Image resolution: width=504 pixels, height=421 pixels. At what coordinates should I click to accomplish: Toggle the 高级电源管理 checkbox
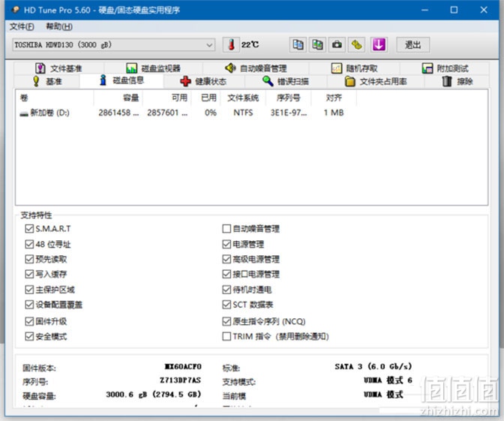click(x=226, y=259)
